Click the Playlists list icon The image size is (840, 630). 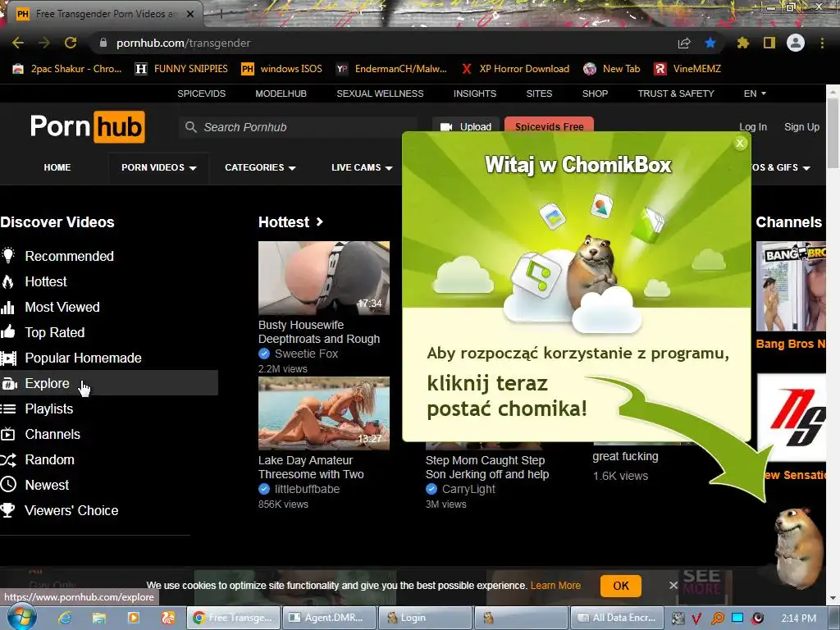8,409
